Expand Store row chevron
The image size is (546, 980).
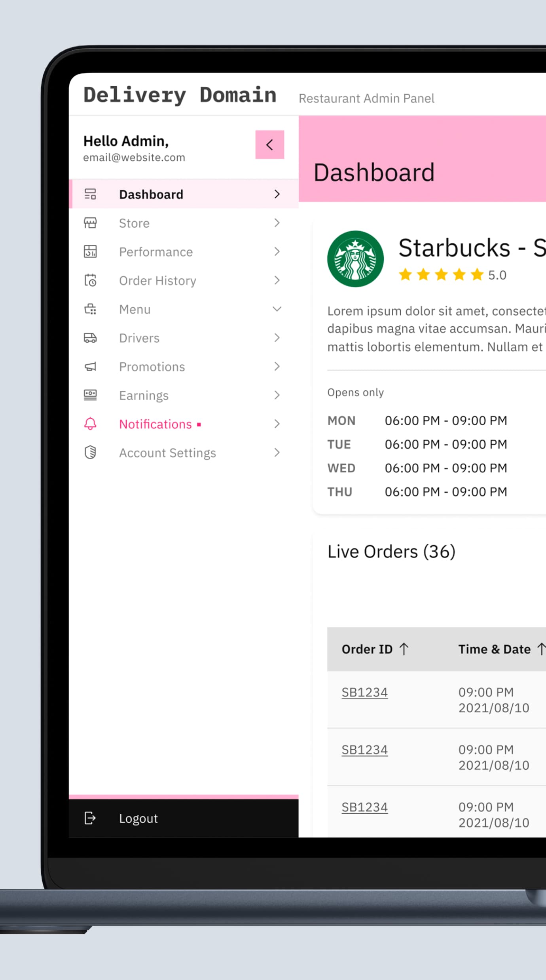coord(277,223)
